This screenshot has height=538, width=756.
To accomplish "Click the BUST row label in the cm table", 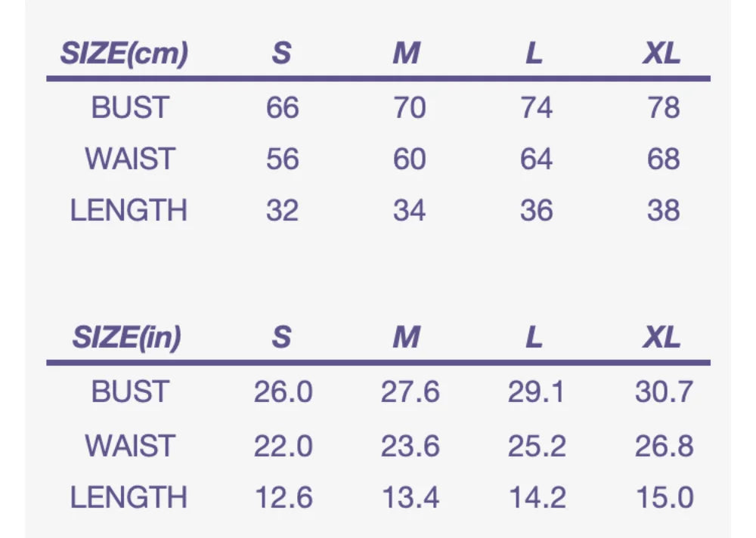I will coord(131,108).
